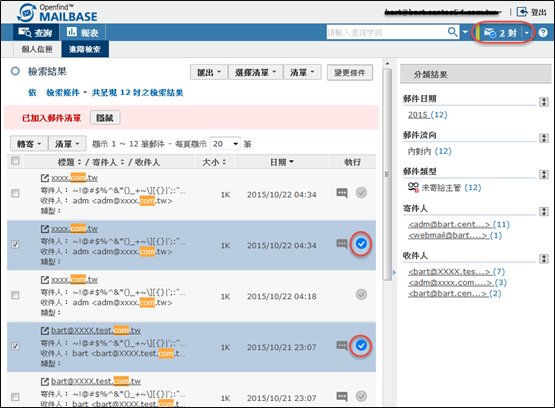Open the 2 封 mail list icon
The image size is (555, 408).
[490, 33]
